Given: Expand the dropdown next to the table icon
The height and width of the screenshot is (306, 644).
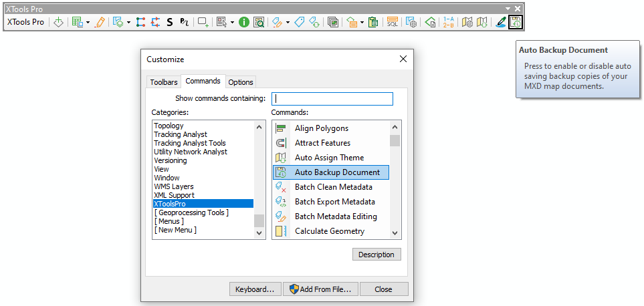Looking at the screenshot, I should pos(88,22).
